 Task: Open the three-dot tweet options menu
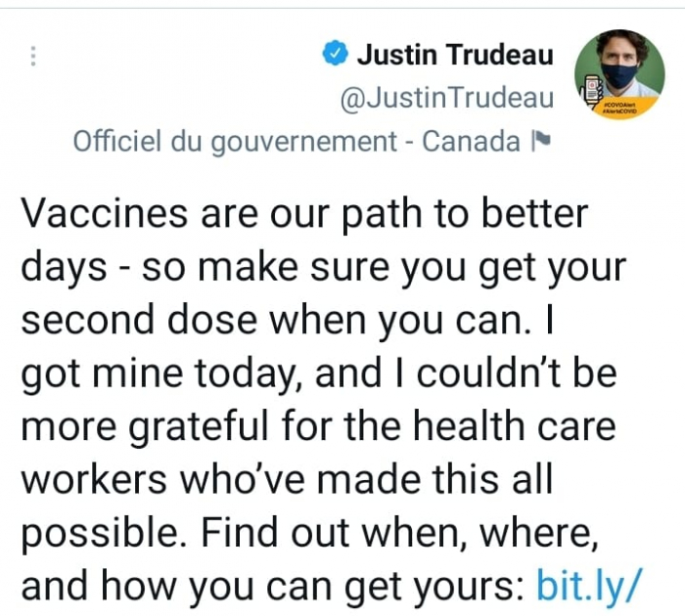(32, 56)
